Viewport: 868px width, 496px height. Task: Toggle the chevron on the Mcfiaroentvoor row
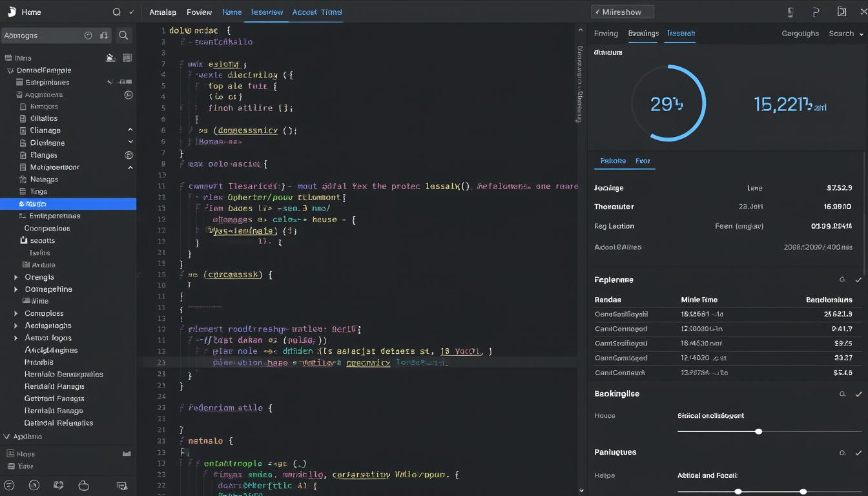point(130,167)
